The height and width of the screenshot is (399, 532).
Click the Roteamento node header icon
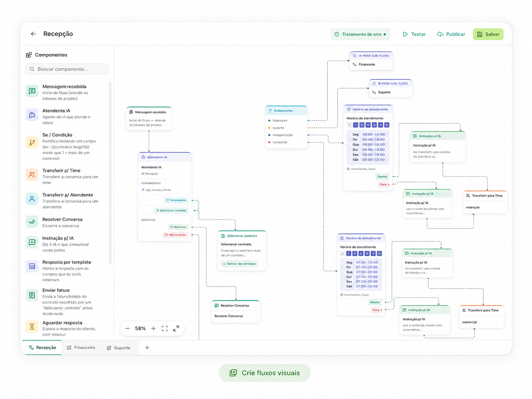[270, 111]
